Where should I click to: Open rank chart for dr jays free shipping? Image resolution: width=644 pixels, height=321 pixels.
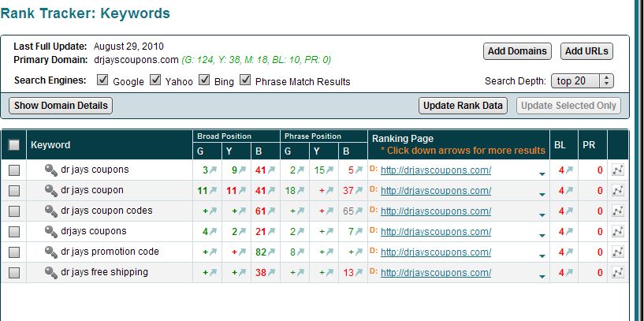[618, 273]
